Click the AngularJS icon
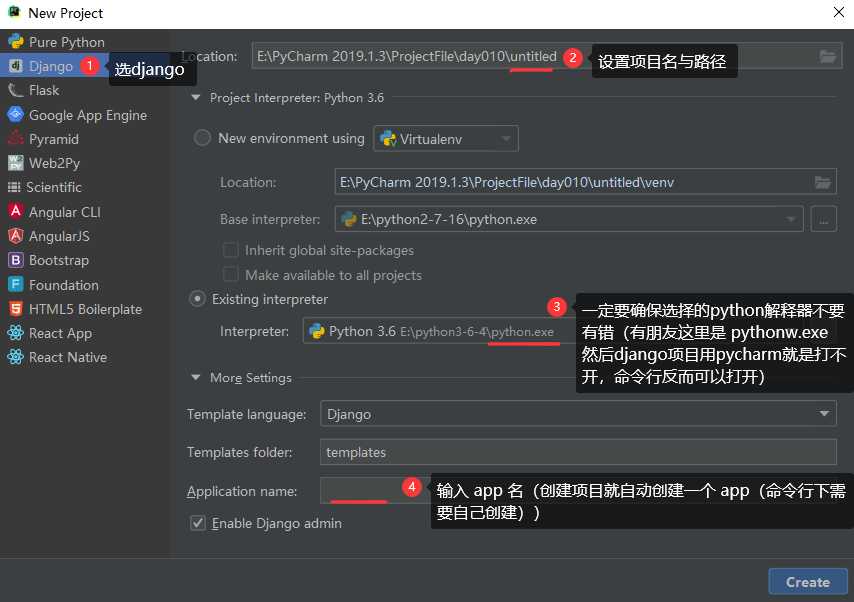854x602 pixels. [x=16, y=235]
